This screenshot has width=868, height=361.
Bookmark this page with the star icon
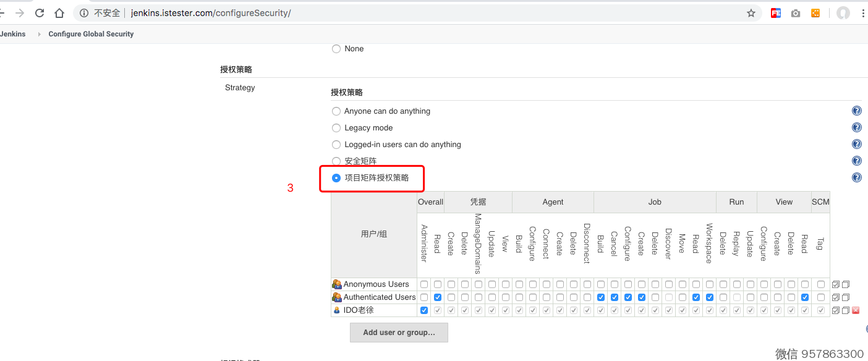[x=751, y=13]
